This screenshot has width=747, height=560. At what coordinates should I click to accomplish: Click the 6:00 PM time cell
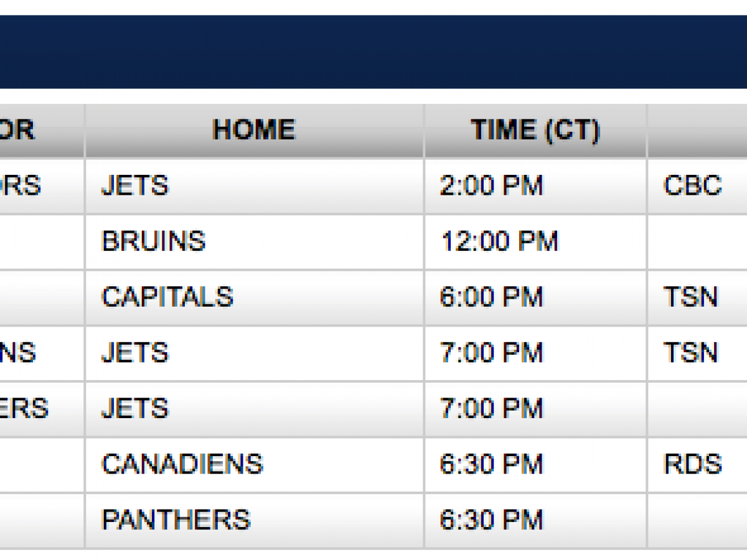click(491, 297)
